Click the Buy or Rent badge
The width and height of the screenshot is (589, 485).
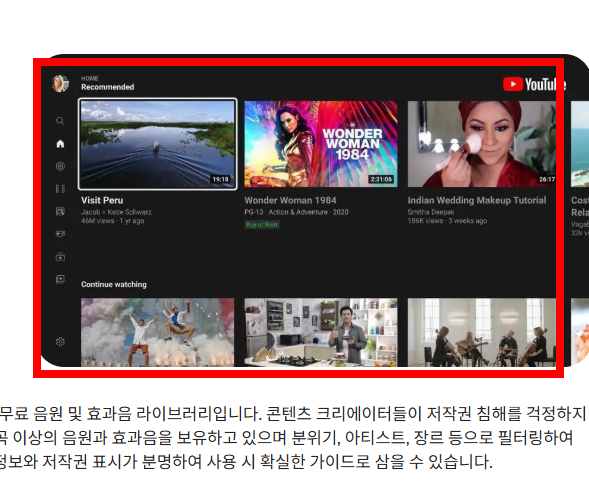click(262, 225)
